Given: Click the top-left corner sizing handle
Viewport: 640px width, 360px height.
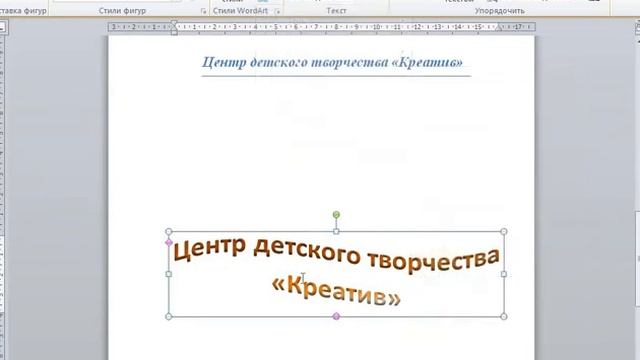Looking at the screenshot, I should 169,231.
